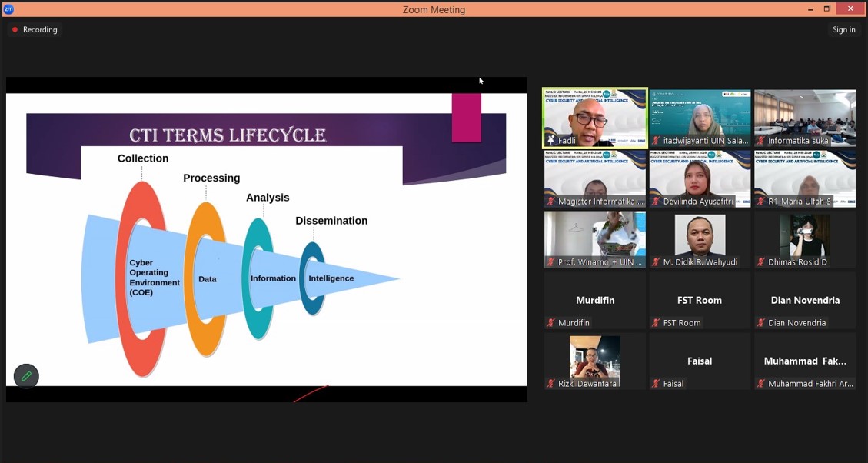Screen dimensions: 868x463
Task: Click muted mic icon beside Murdifin's name
Action: point(550,323)
